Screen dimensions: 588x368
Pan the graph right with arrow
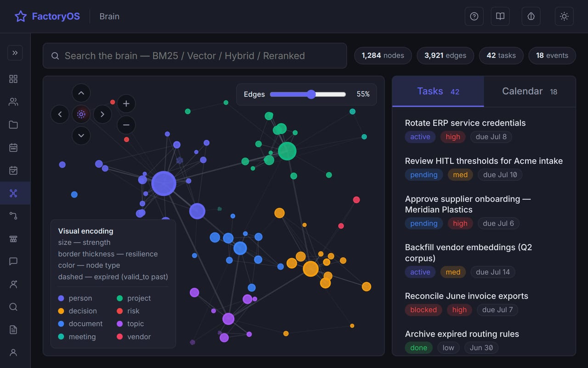(102, 114)
